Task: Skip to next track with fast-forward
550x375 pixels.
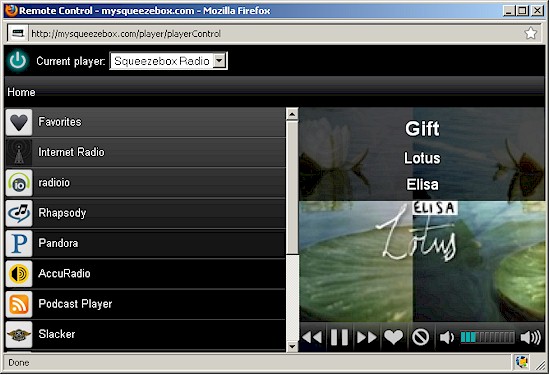Action: 367,337
